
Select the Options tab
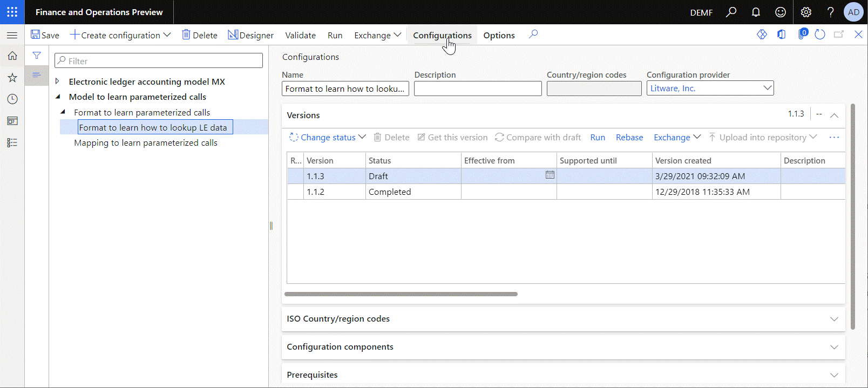[499, 35]
